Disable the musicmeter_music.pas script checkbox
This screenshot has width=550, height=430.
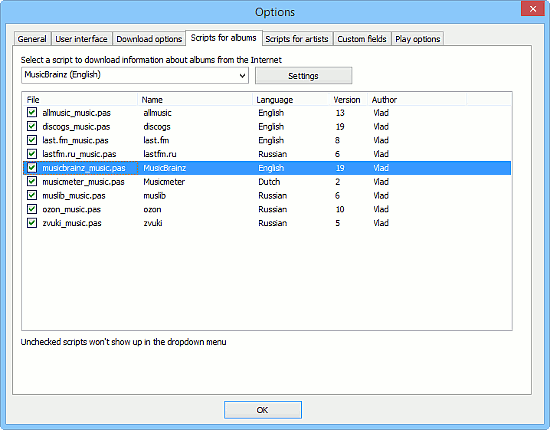coord(32,181)
